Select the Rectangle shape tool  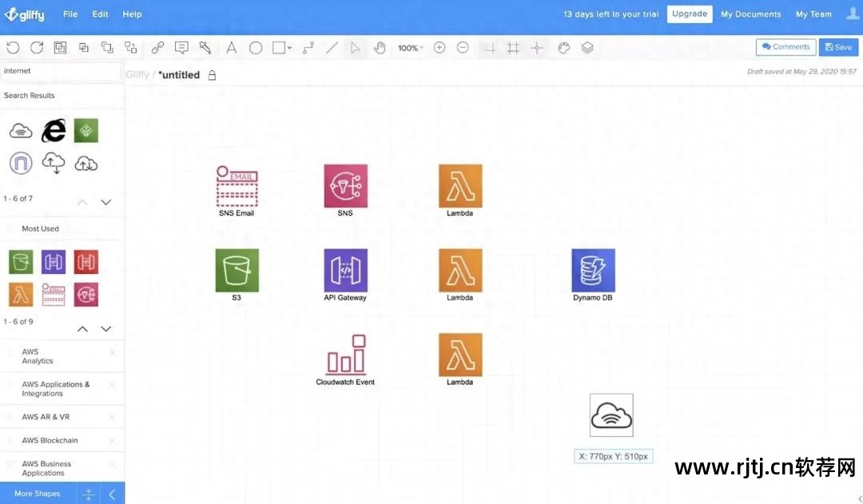click(279, 48)
